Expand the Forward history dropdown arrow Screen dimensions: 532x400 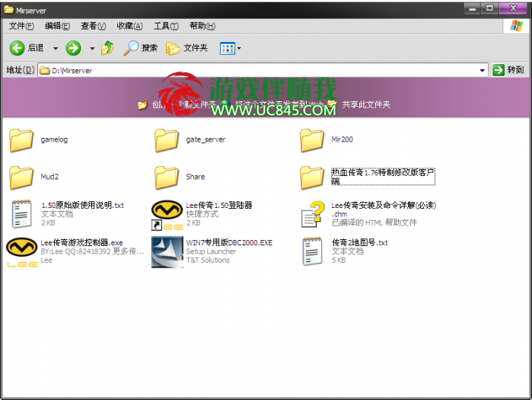[92, 49]
